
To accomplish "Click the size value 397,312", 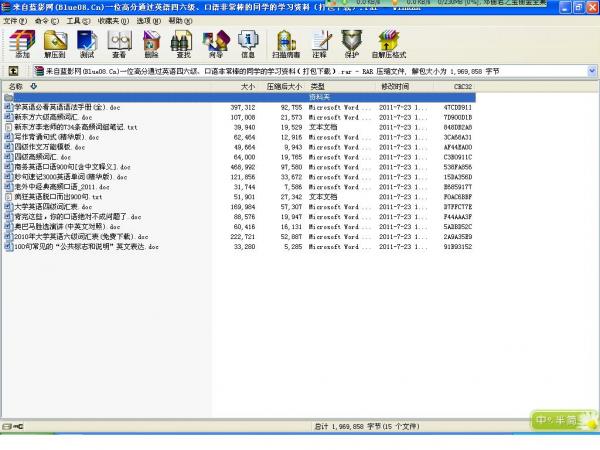I will pos(243,107).
